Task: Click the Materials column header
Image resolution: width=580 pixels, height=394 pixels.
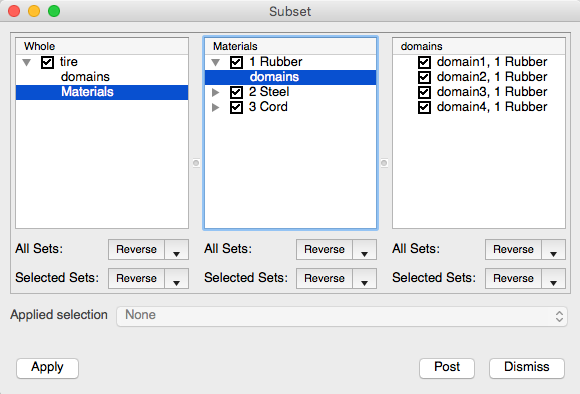Action: pyautogui.click(x=290, y=46)
